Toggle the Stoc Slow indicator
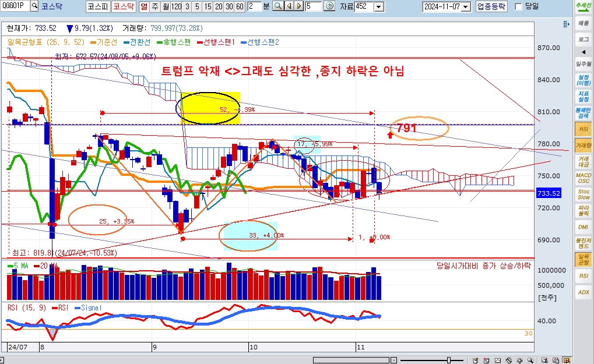The image size is (594, 364). [584, 194]
